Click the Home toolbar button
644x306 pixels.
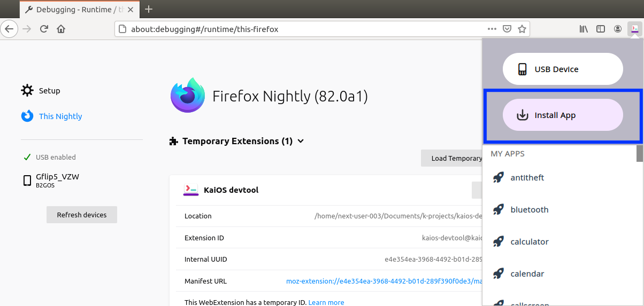(x=61, y=29)
